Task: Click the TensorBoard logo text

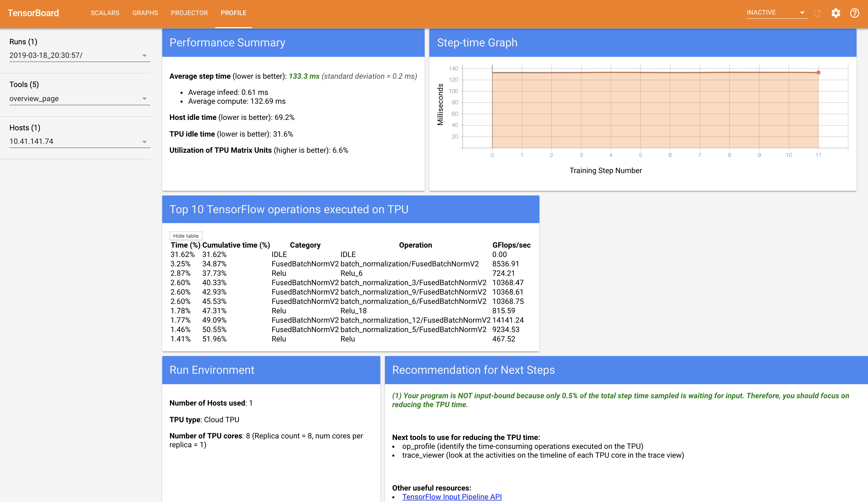Action: pyautogui.click(x=33, y=13)
